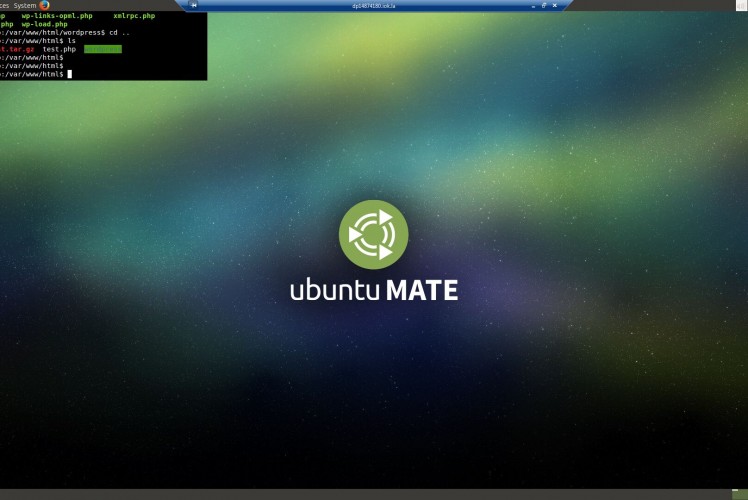Click the Ubuntu MATE circular logo
The image size is (748, 500).
373,234
